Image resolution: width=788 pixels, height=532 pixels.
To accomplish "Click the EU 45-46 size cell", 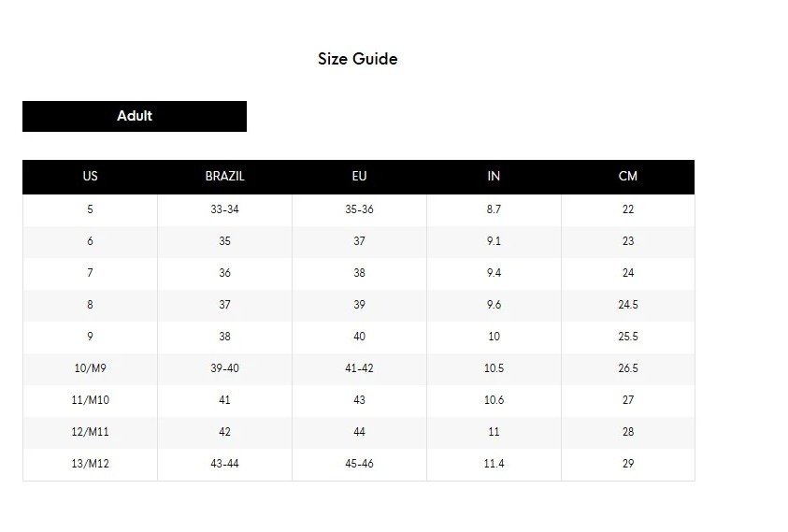I will click(359, 464).
